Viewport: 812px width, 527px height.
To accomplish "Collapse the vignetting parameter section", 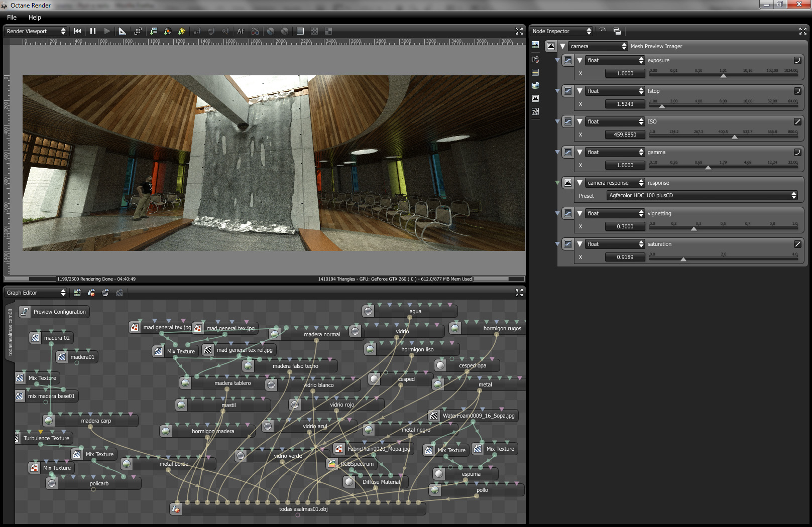I will pos(580,213).
